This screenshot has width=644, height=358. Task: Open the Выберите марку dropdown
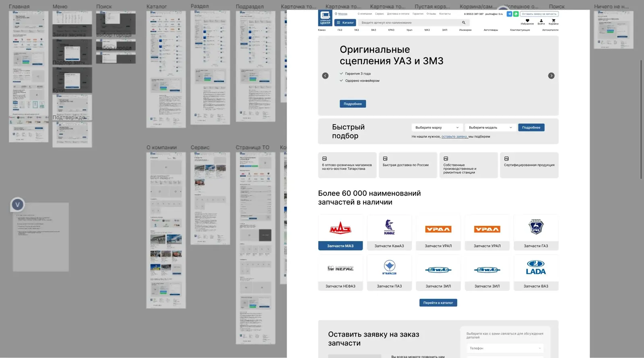(x=437, y=128)
